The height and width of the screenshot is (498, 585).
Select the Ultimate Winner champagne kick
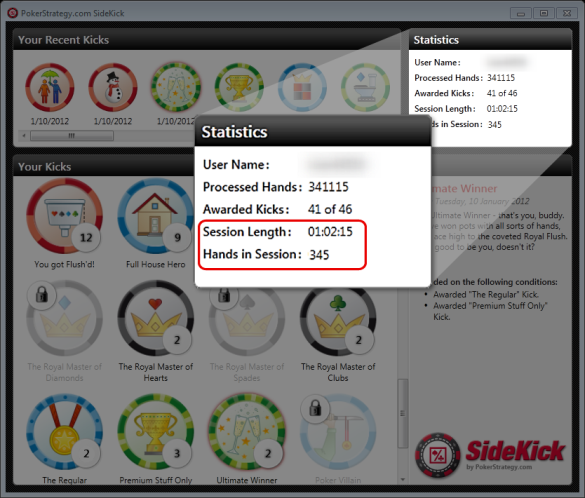click(x=247, y=431)
